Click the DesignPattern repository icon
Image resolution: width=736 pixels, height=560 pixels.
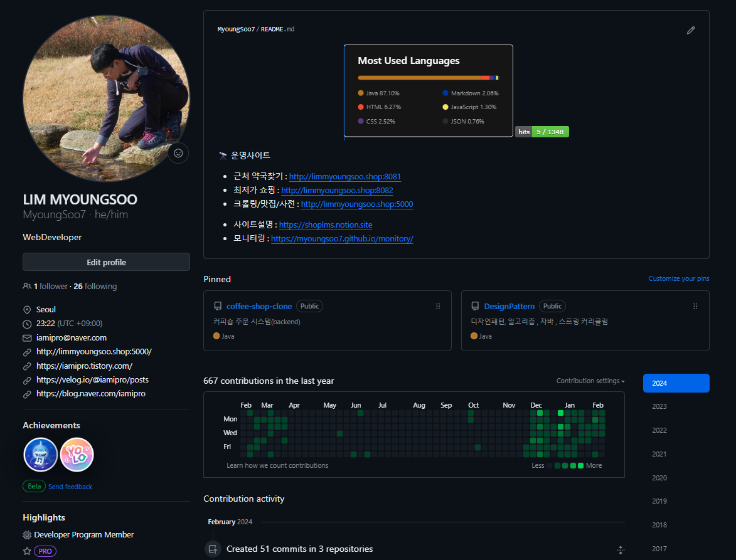pos(475,306)
